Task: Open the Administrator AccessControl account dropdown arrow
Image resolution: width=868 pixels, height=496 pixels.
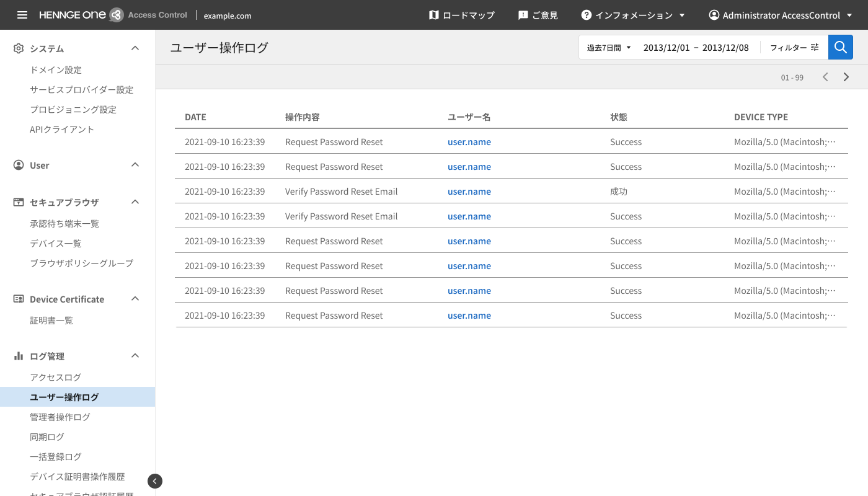Action: pos(849,15)
